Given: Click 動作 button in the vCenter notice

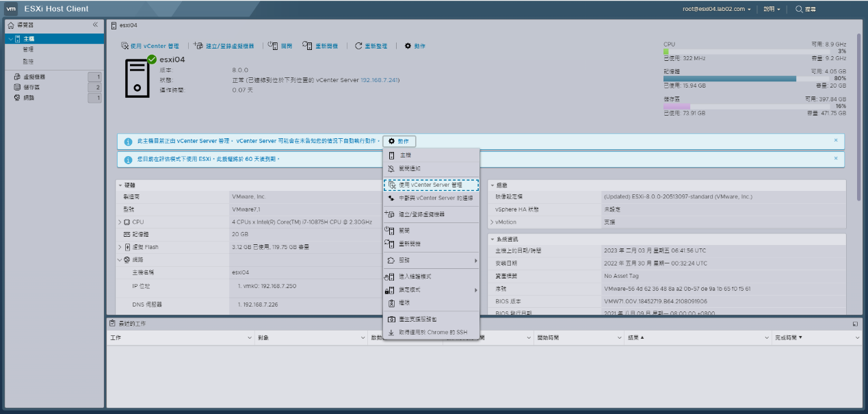Looking at the screenshot, I should [x=399, y=141].
